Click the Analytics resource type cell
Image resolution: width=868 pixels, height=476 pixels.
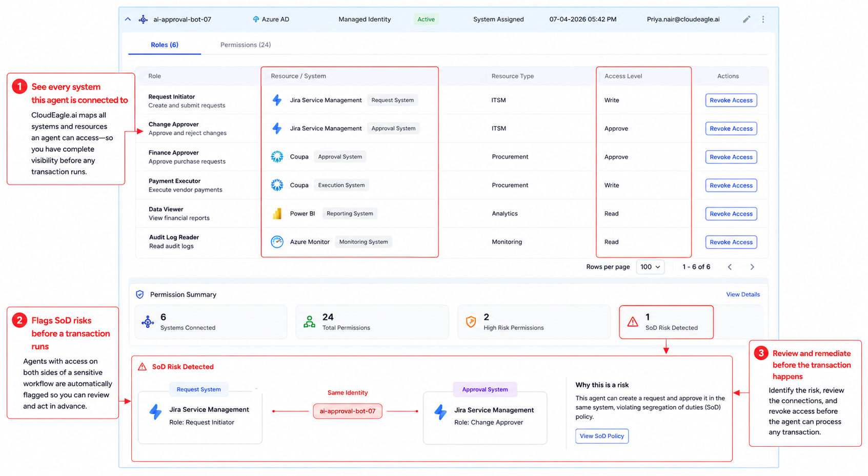(x=505, y=214)
